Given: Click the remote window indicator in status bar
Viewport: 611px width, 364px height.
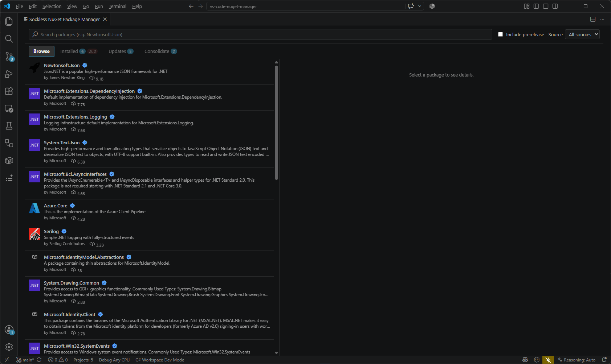Looking at the screenshot, I should 7,360.
